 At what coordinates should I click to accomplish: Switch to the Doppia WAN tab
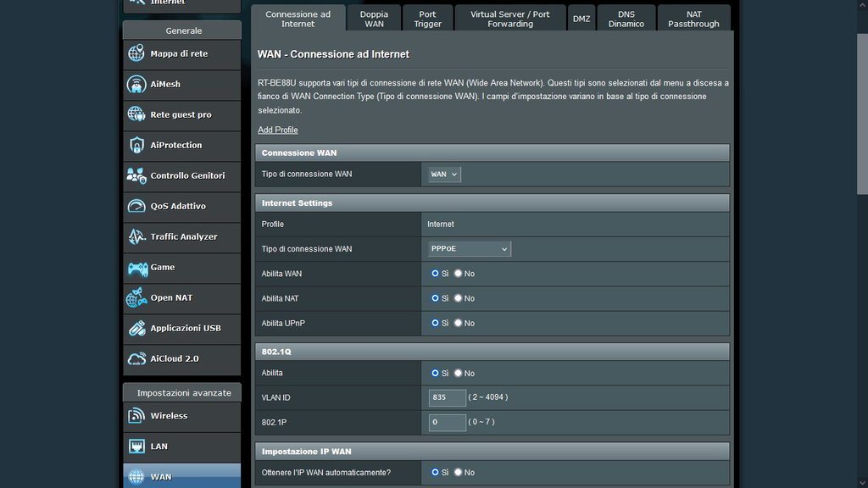click(374, 19)
